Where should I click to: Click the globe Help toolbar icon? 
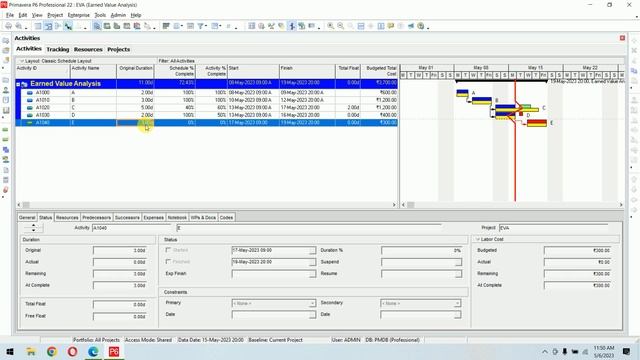(x=421, y=26)
